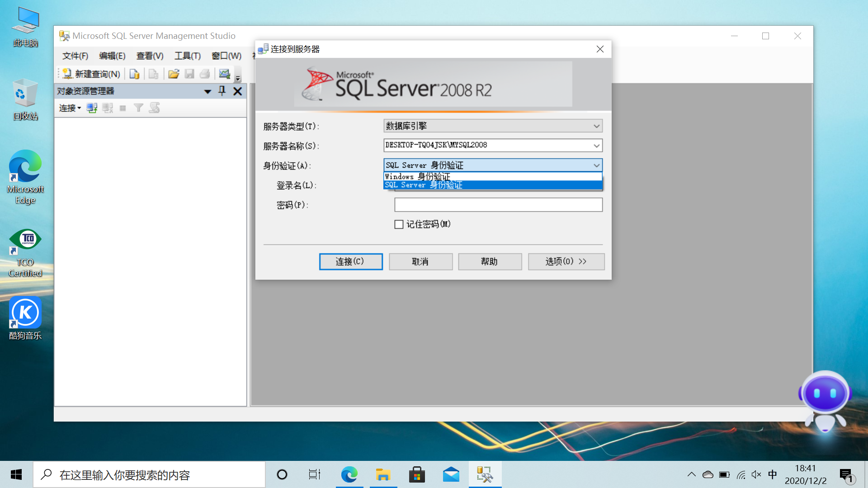Click the Database Engine Query icon
The image size is (868, 488).
click(x=134, y=74)
